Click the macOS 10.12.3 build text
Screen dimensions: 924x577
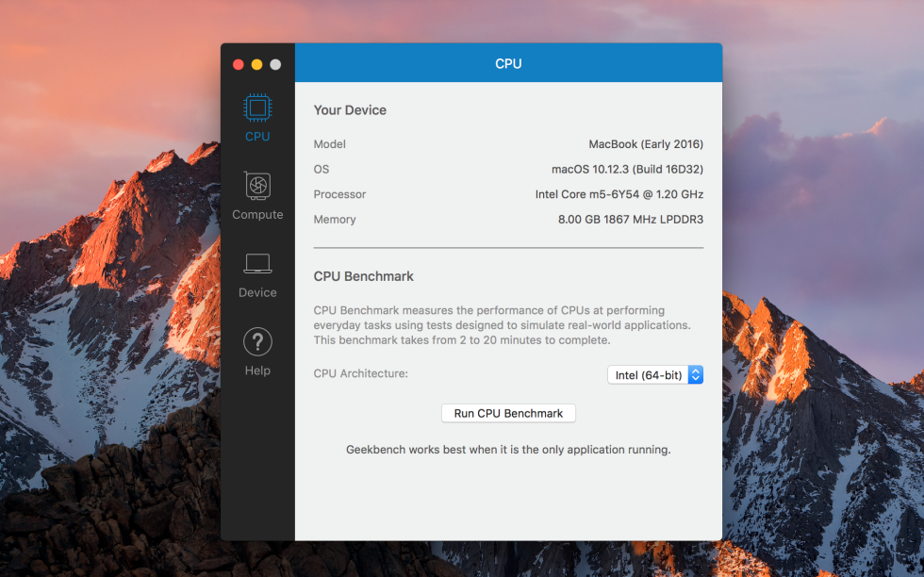tap(628, 170)
